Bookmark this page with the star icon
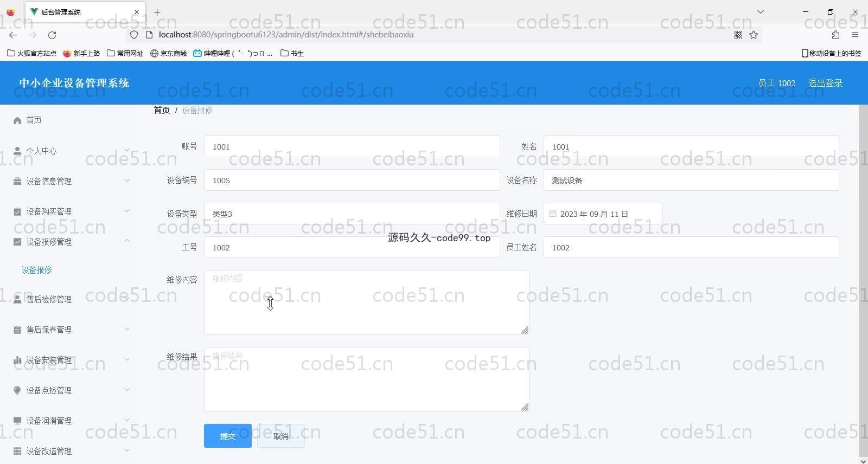The height and width of the screenshot is (464, 868). (754, 35)
